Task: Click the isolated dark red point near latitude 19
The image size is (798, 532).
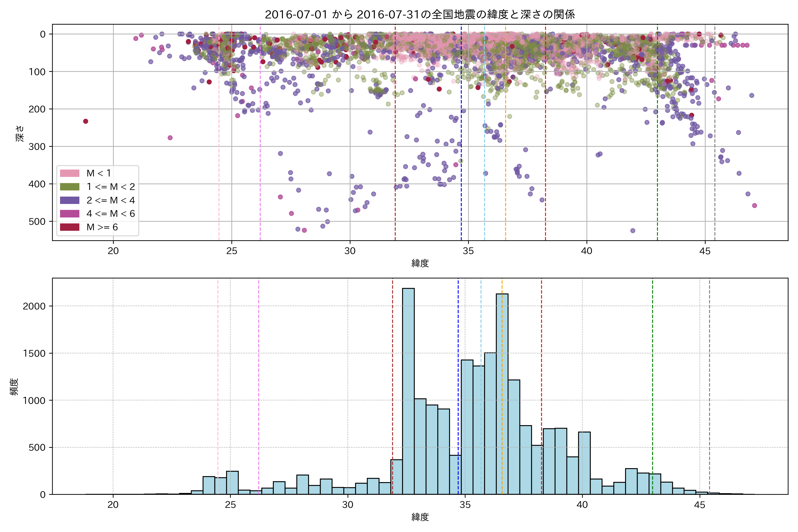Action: (86, 121)
